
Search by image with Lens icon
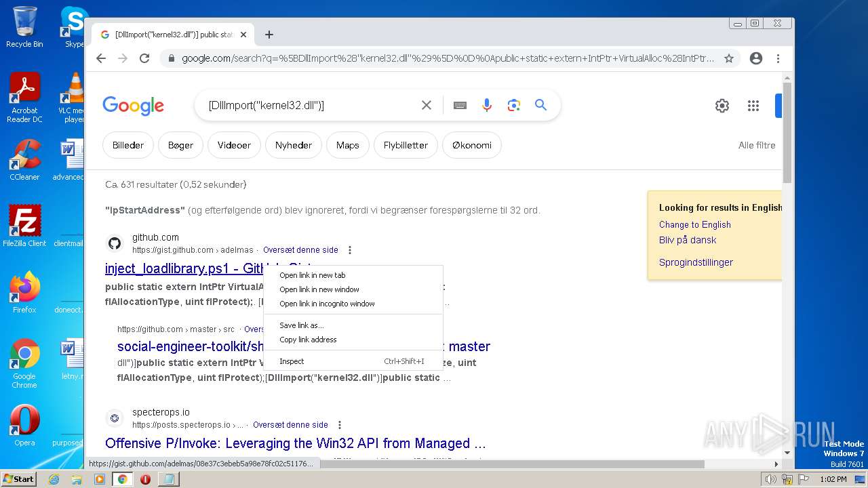[x=514, y=105]
